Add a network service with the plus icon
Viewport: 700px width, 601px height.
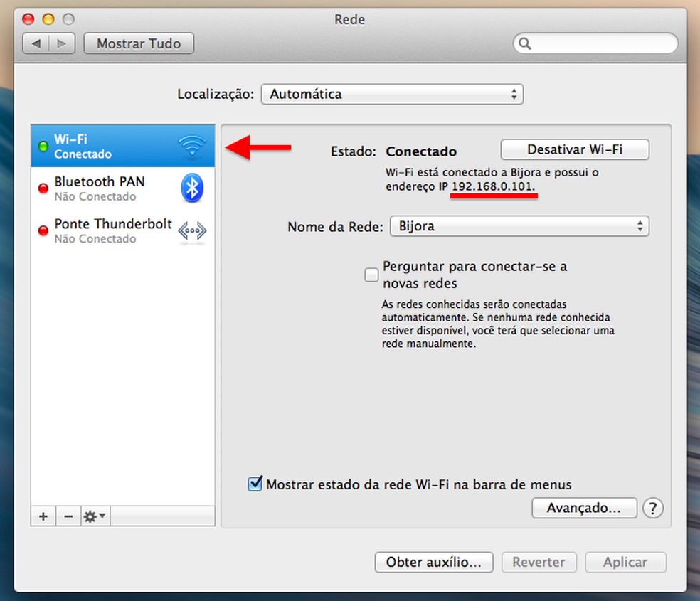tap(43, 516)
